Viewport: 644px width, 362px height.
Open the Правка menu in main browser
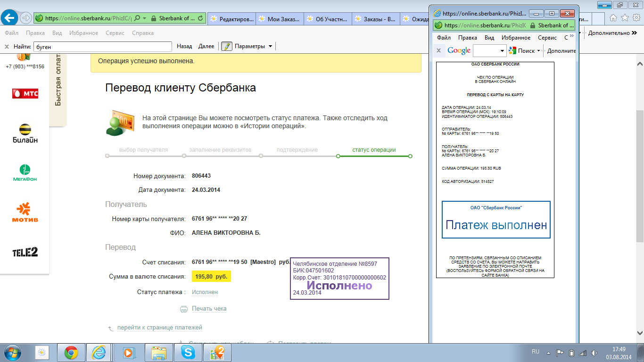pyautogui.click(x=35, y=33)
